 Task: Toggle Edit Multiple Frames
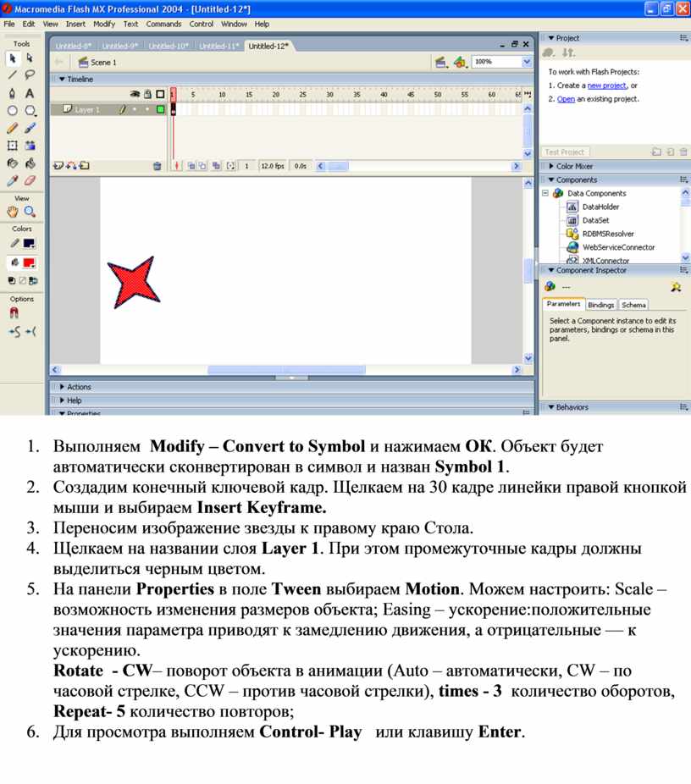coord(216,166)
